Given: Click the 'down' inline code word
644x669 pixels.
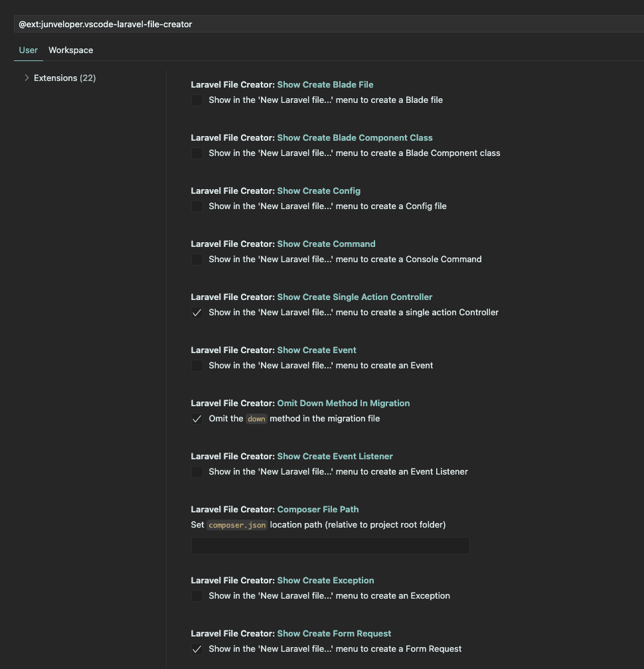Looking at the screenshot, I should tap(256, 419).
